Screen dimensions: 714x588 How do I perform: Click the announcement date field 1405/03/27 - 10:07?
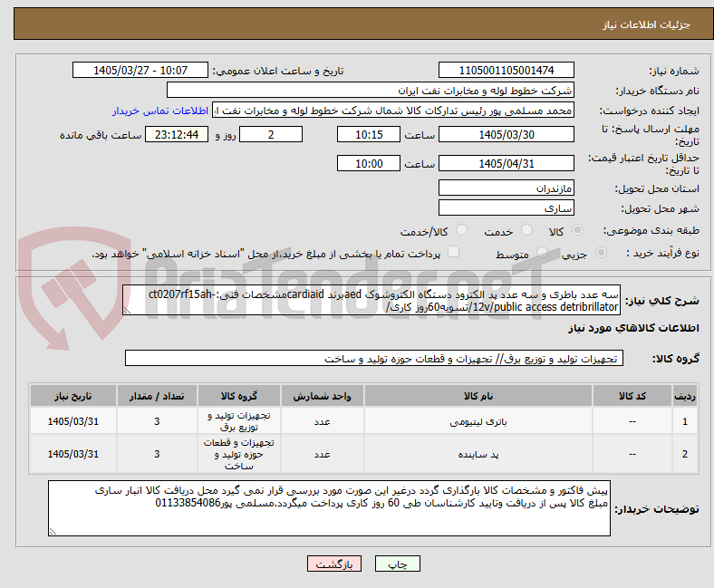click(140, 70)
